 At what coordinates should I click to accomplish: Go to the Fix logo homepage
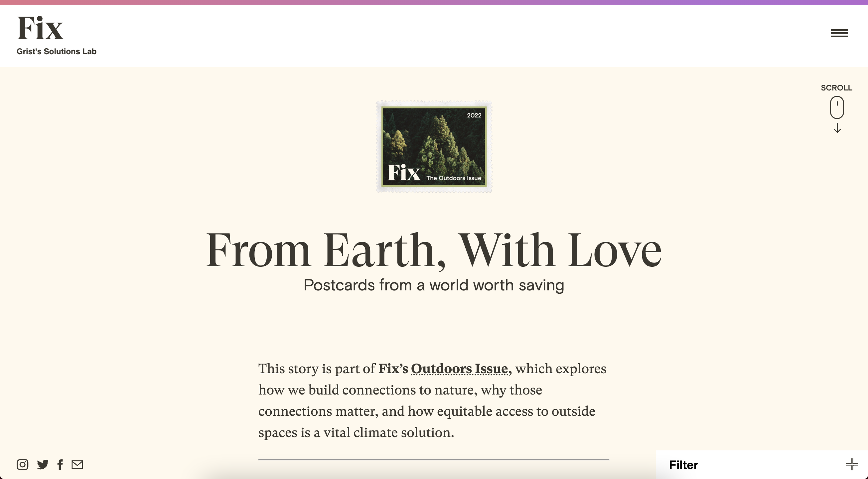click(40, 29)
